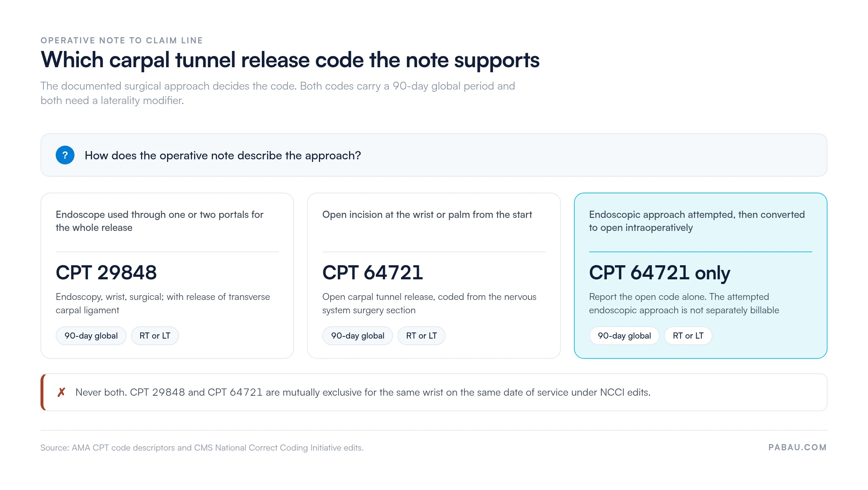
Task: Select the endoscopic converted to open text
Action: tap(697, 221)
